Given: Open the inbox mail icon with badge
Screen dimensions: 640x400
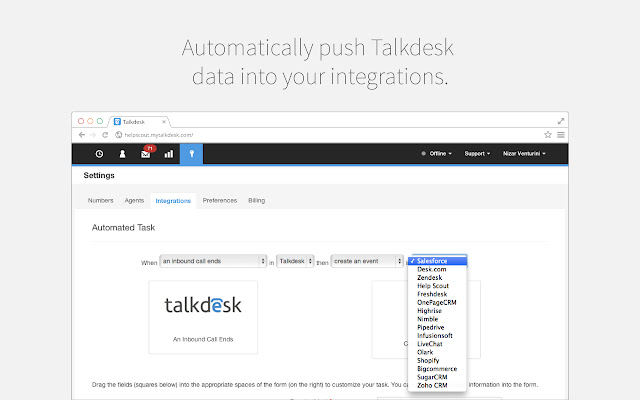Looking at the screenshot, I should point(147,152).
